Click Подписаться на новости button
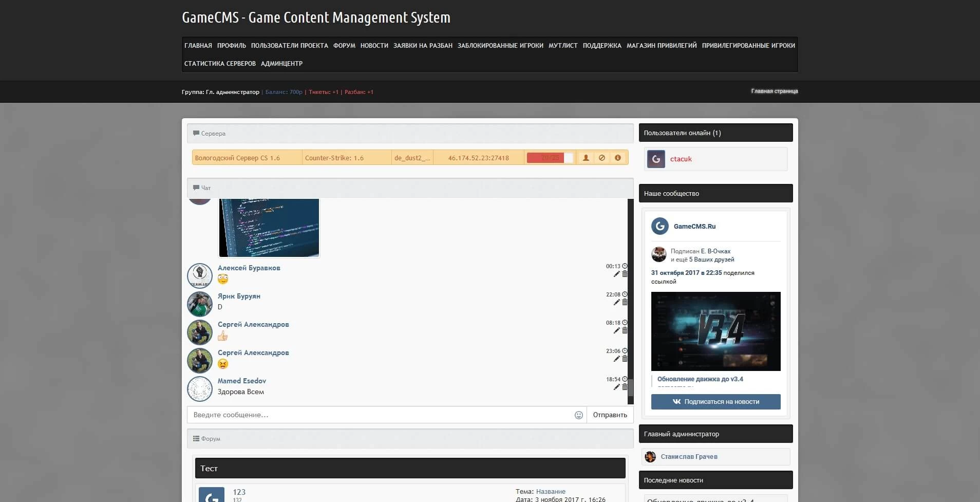Screen dimensions: 980x502 click(x=715, y=402)
